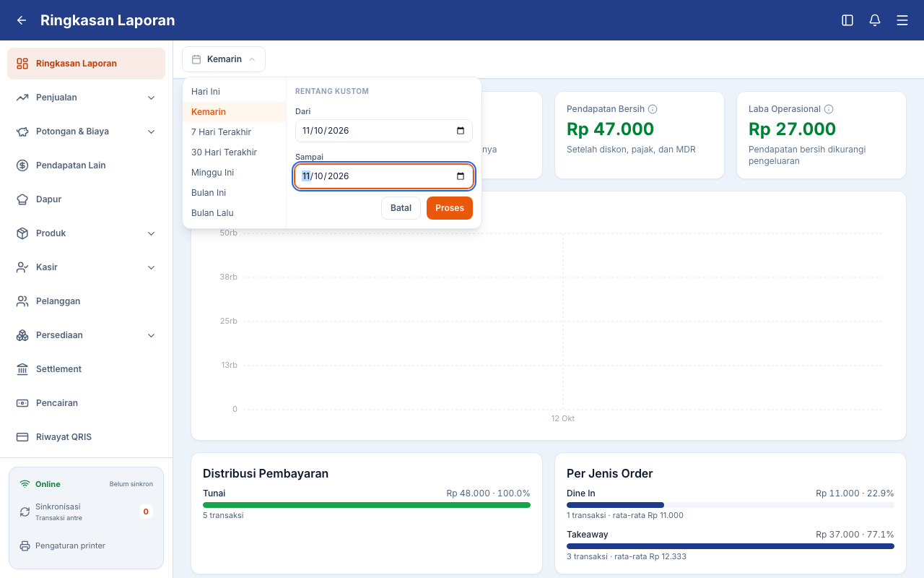Select Bulan Ini preset
Screen dimensions: 924x578
coord(235,193)
